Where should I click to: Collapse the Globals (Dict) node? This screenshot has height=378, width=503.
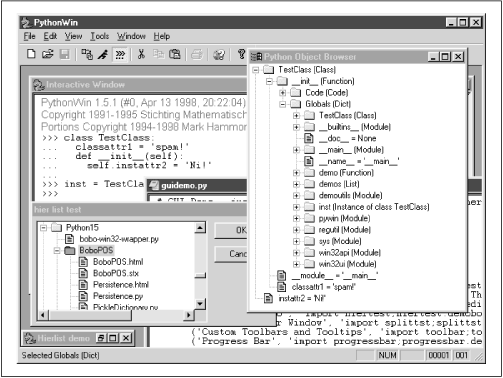click(283, 104)
